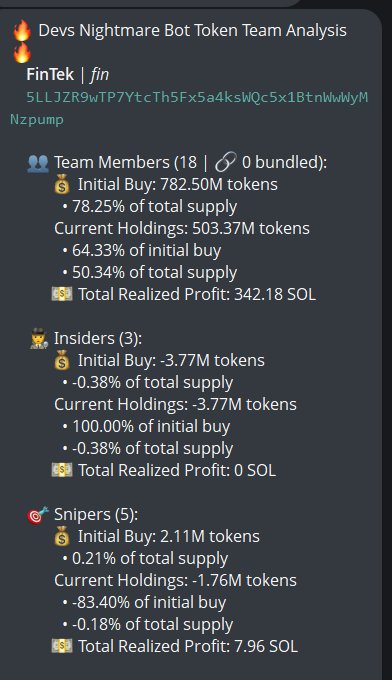Click the fire emoji before Devs Nightmare title
This screenshot has height=680, width=392.
click(22, 30)
